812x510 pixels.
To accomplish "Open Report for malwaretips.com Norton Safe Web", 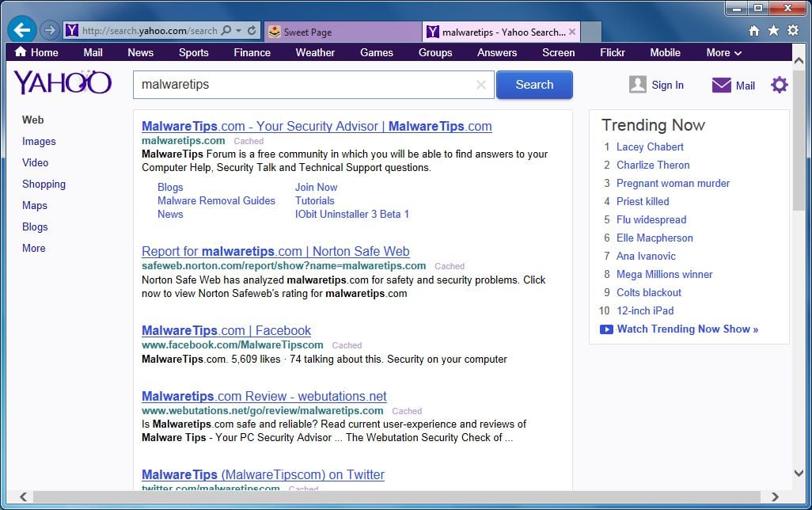I will (275, 251).
